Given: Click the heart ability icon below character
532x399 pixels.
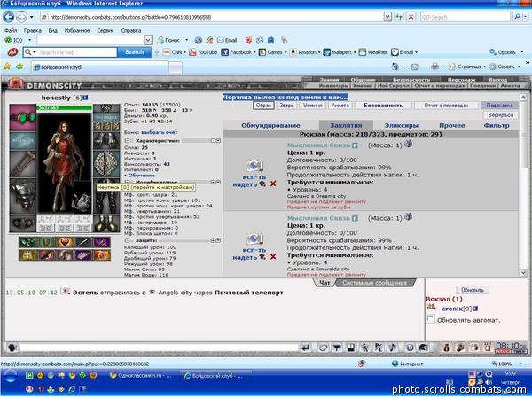Looking at the screenshot, I should click(65, 242).
